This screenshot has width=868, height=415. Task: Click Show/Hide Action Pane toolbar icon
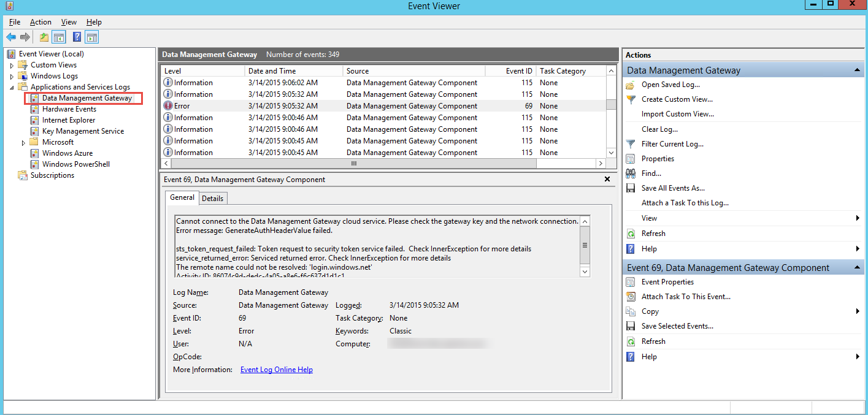point(92,37)
